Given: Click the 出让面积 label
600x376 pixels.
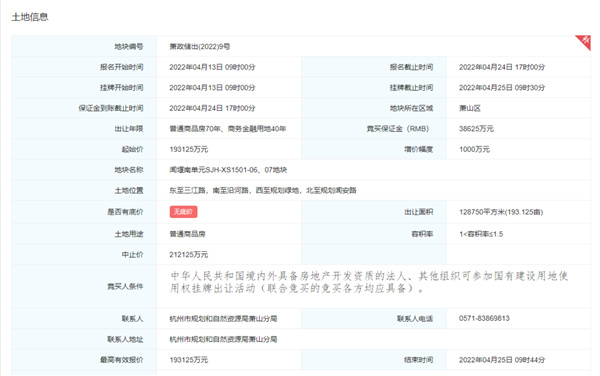Looking at the screenshot, I should tap(419, 212).
